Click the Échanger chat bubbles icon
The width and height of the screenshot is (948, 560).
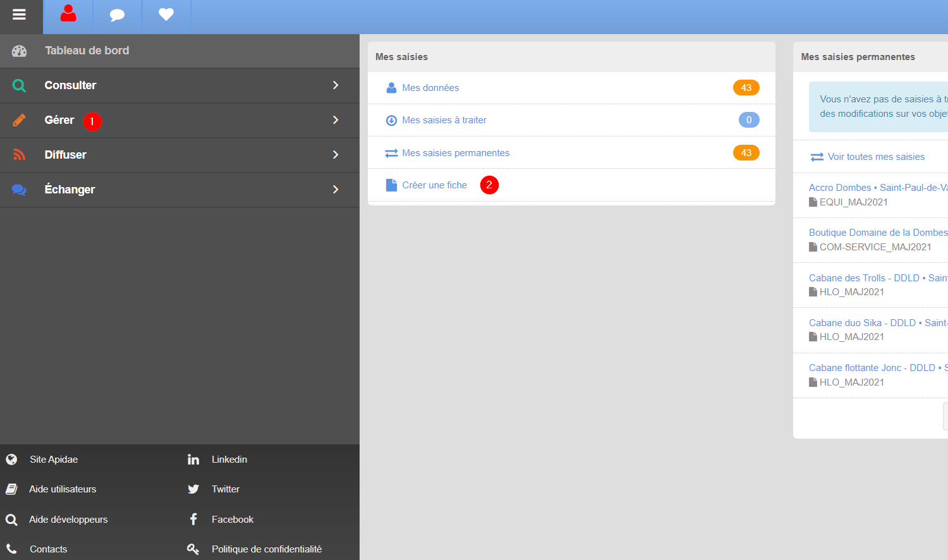[20, 190]
